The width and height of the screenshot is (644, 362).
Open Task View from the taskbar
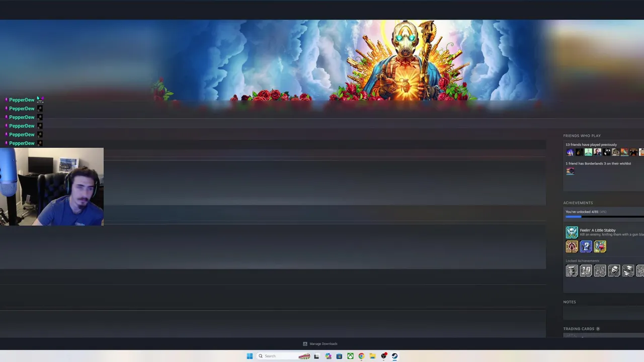click(x=316, y=356)
